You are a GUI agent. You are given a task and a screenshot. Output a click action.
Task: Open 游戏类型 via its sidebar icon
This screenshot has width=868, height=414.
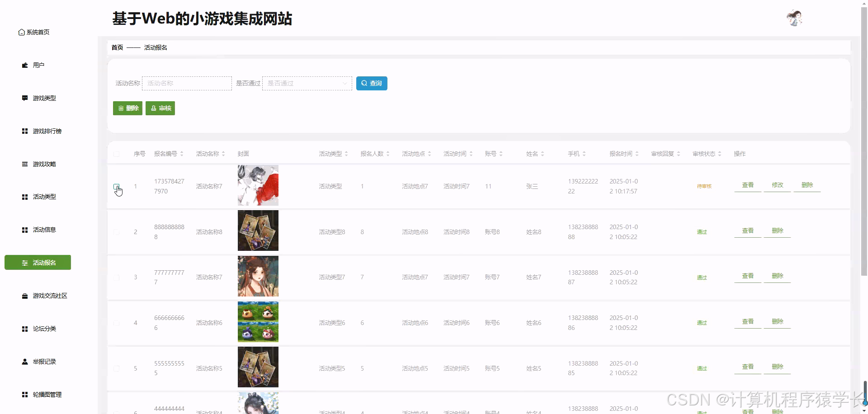(x=24, y=98)
